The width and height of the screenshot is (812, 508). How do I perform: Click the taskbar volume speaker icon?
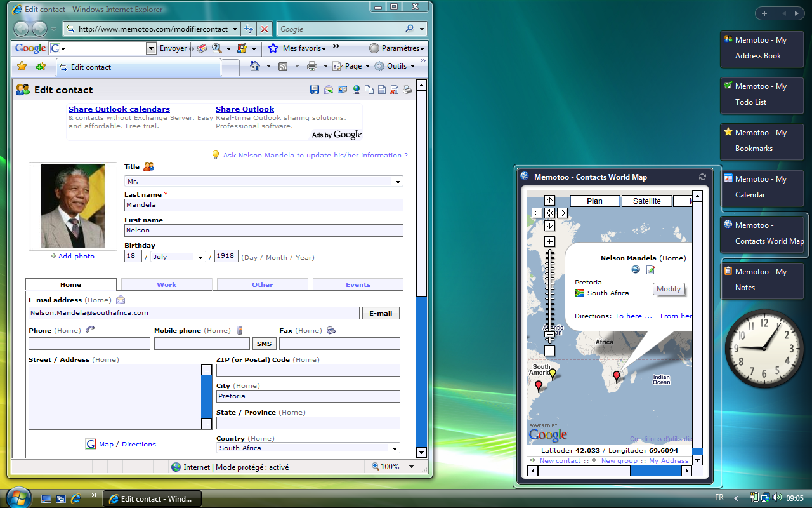[778, 498]
